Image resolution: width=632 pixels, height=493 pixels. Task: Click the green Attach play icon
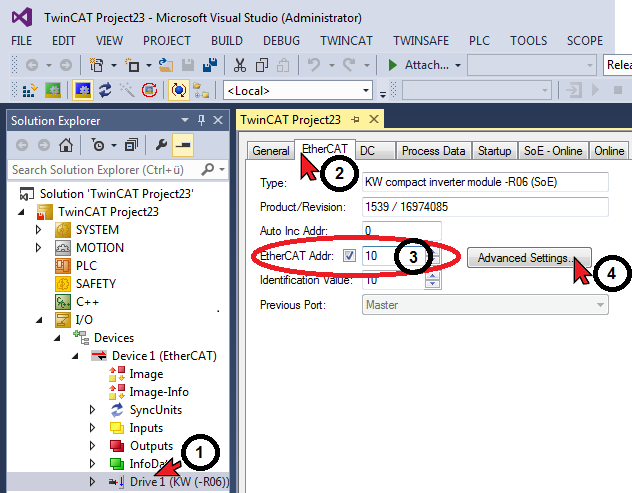392,65
